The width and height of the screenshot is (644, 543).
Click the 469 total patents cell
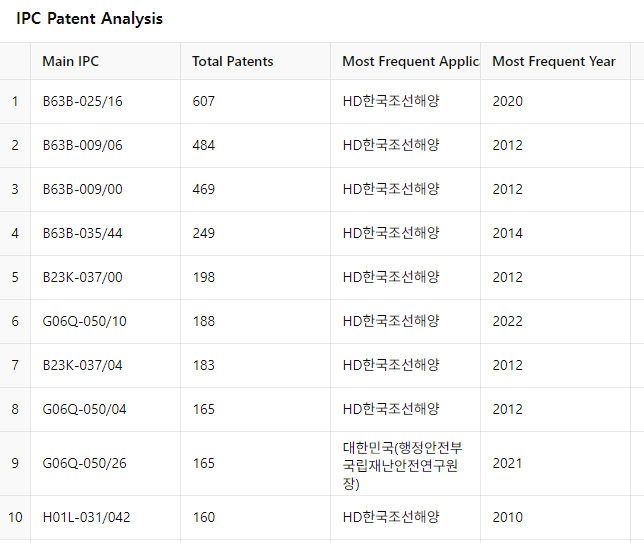pyautogui.click(x=255, y=189)
